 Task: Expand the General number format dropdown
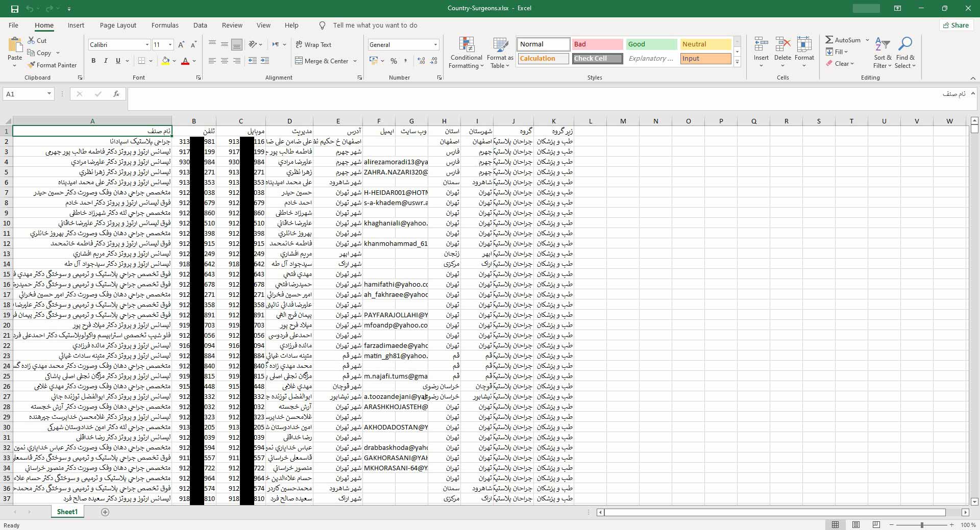click(435, 45)
